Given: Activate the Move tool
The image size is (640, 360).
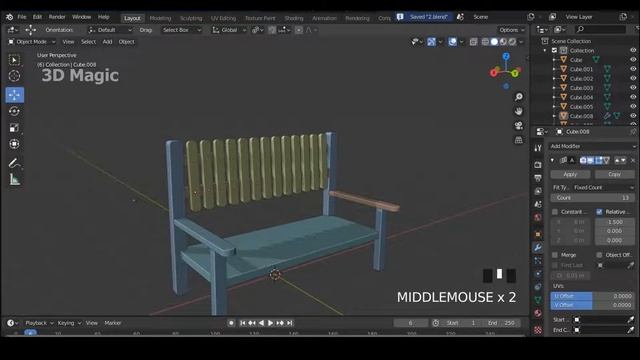Looking at the screenshot, I should [x=15, y=95].
